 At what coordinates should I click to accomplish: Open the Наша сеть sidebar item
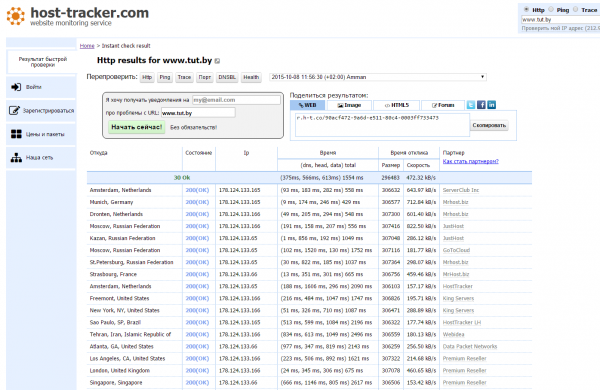41,158
